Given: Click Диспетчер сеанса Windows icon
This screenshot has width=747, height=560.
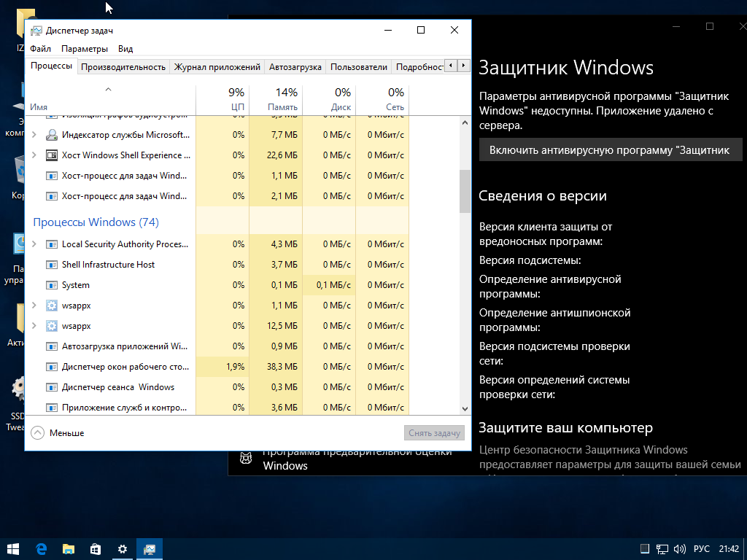Looking at the screenshot, I should click(52, 388).
